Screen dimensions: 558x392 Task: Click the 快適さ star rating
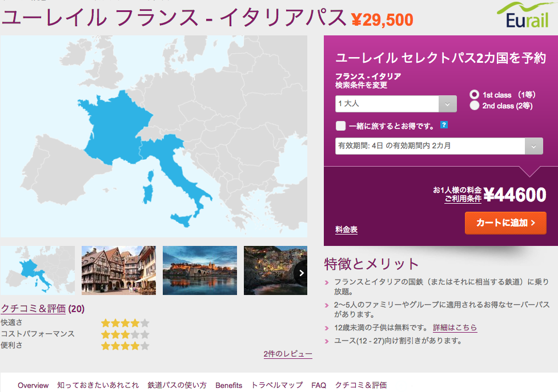[x=125, y=323]
